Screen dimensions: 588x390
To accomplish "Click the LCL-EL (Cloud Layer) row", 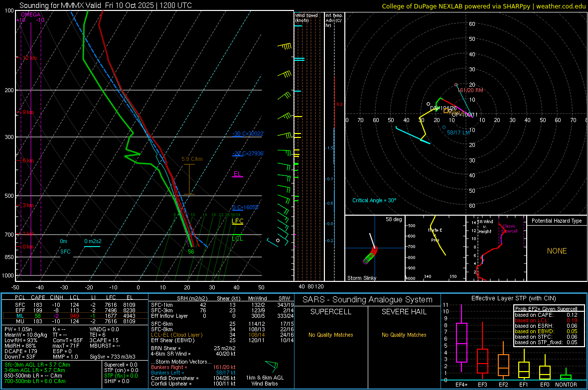I will point(222,335).
